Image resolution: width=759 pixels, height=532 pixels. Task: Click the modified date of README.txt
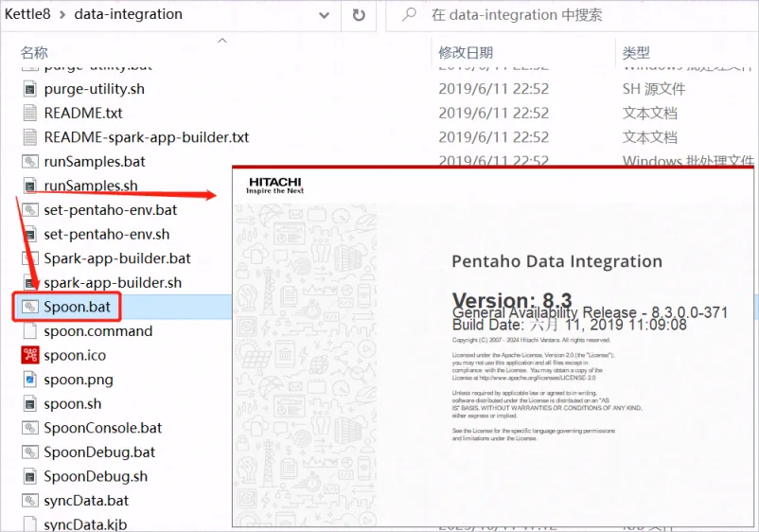point(494,114)
